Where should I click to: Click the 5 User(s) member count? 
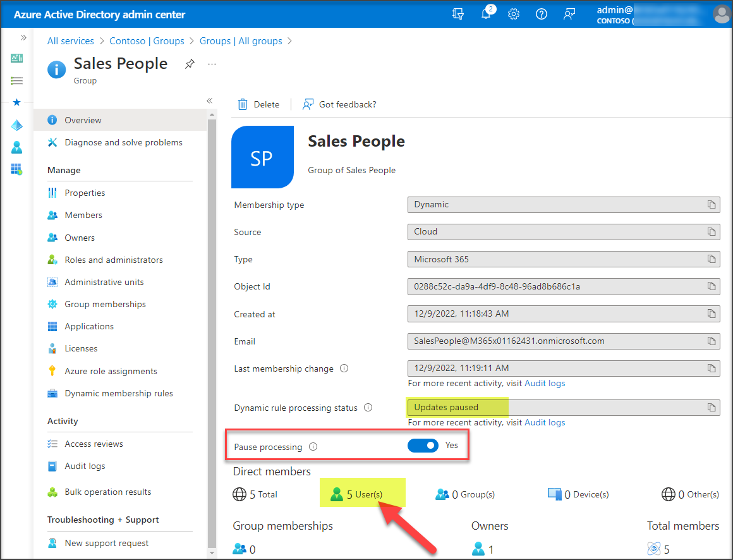coord(364,494)
